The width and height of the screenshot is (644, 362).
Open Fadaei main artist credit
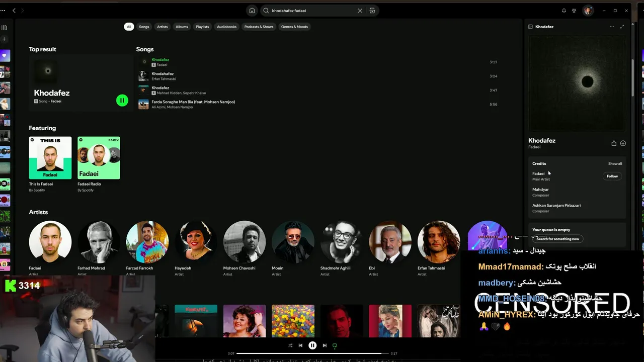tap(538, 173)
